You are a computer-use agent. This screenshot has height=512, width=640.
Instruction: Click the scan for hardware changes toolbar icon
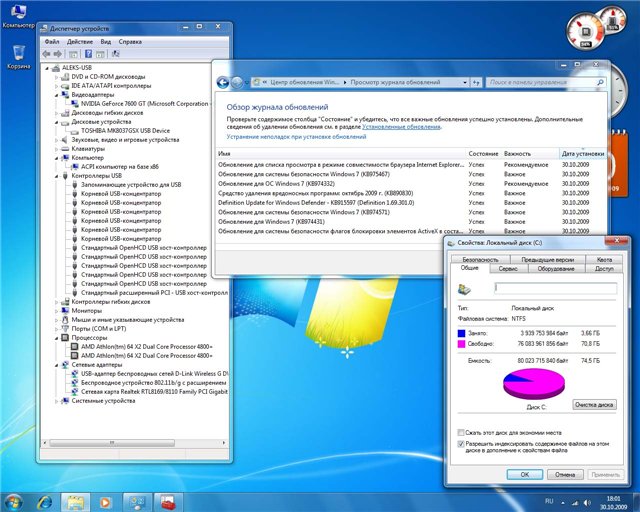click(116, 54)
